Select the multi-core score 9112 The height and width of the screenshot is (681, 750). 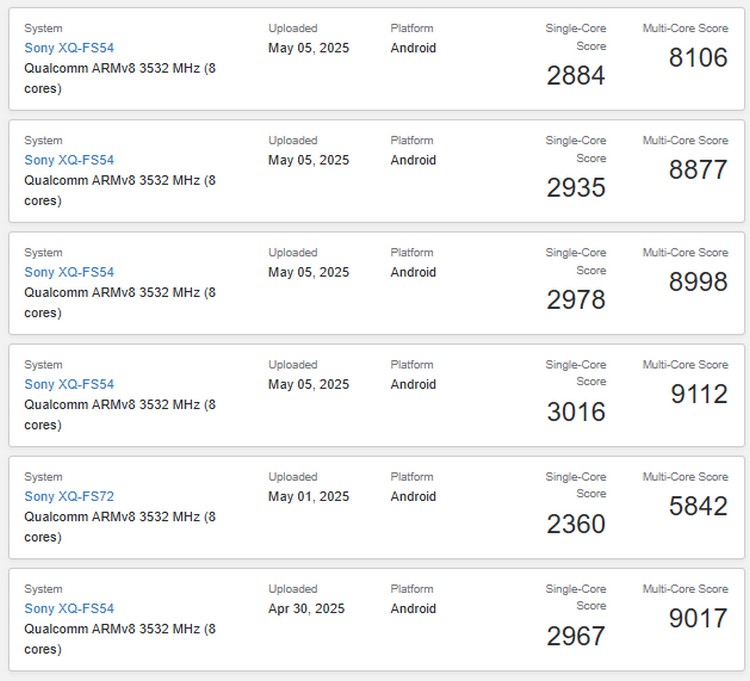click(x=699, y=394)
